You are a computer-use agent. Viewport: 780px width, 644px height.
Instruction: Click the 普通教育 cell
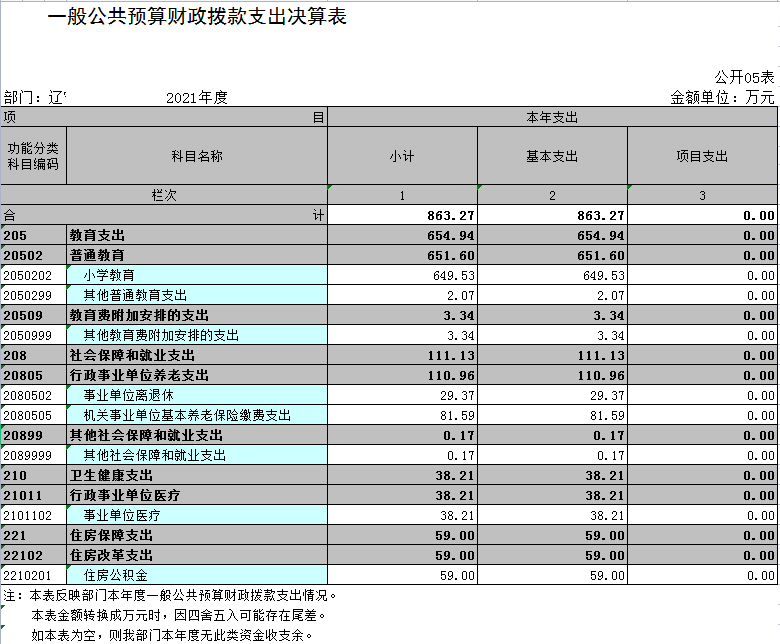[196, 255]
